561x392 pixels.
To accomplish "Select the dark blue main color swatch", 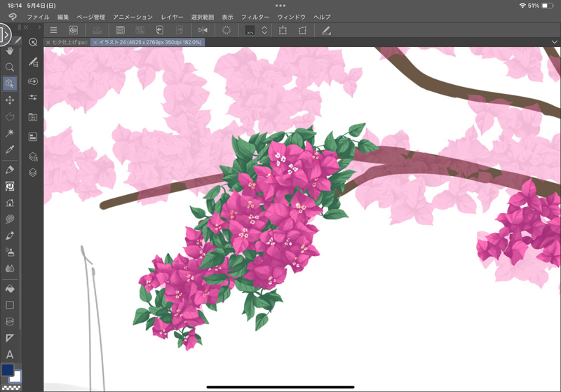I will pyautogui.click(x=8, y=370).
